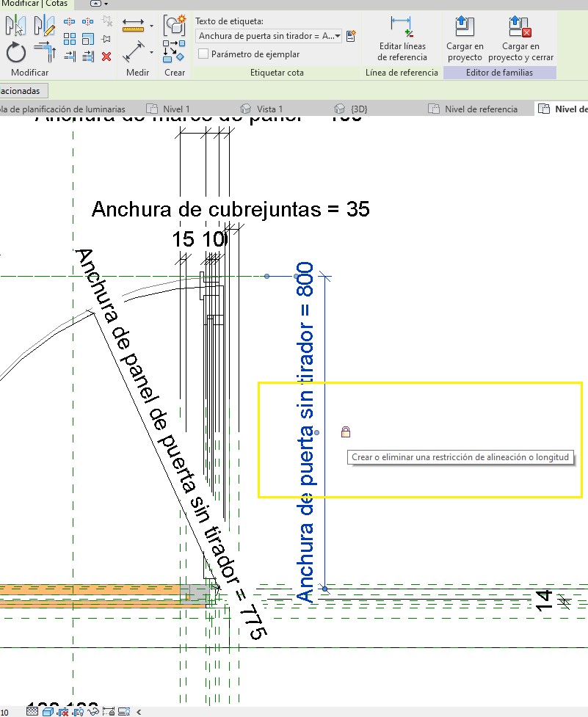
Task: Open the {3D} view tab
Action: [358, 109]
